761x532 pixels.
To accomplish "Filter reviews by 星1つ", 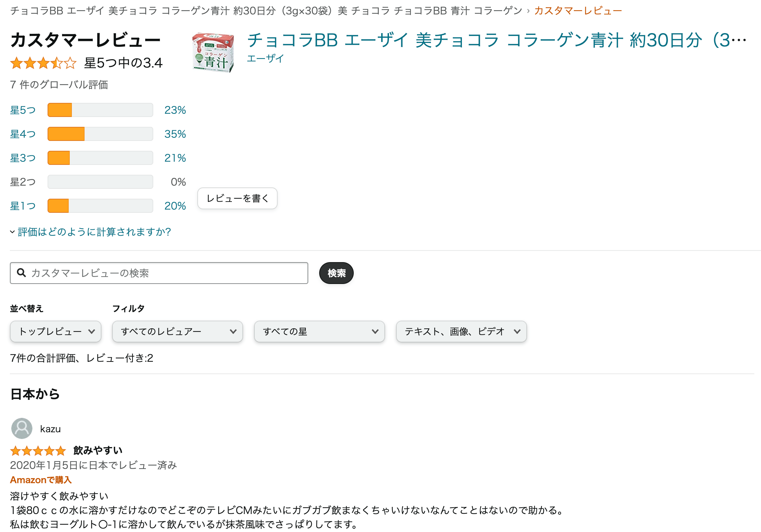I will pyautogui.click(x=23, y=206).
